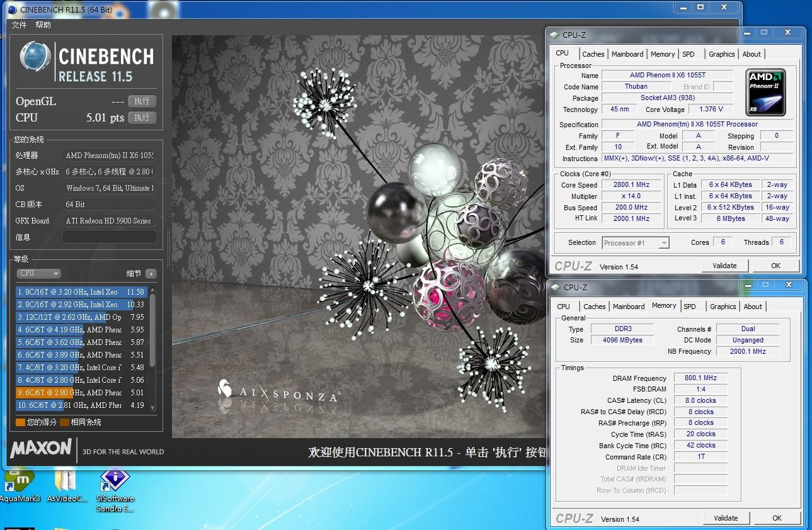Click the Code Name value Thuban
Viewport: 812px width, 530px height.
point(636,87)
